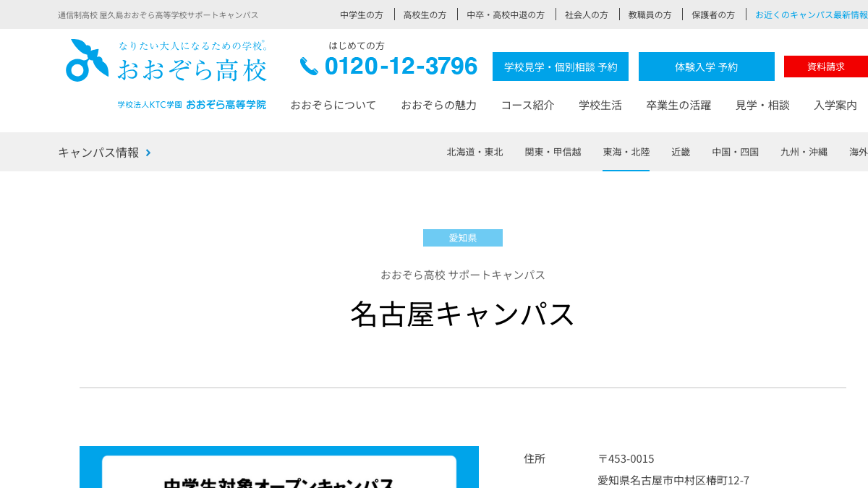Click the phone icon beside 0120-12-3796
The height and width of the screenshot is (488, 868).
click(309, 67)
